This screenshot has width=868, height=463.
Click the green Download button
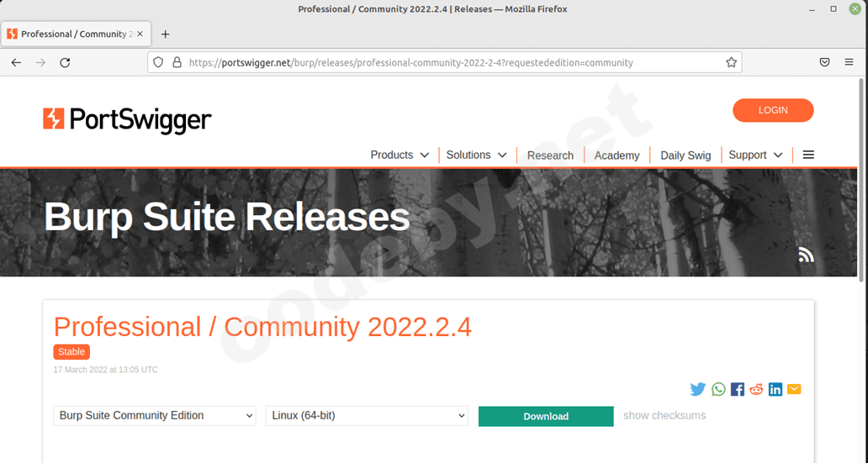546,417
